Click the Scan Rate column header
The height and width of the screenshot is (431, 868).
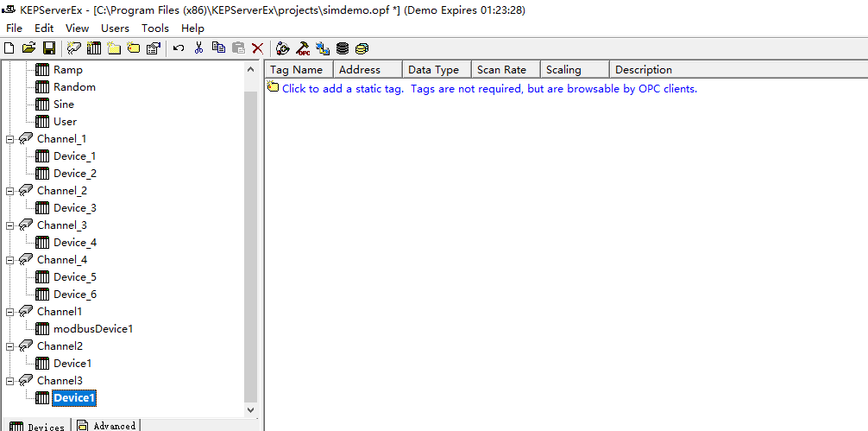click(506, 69)
